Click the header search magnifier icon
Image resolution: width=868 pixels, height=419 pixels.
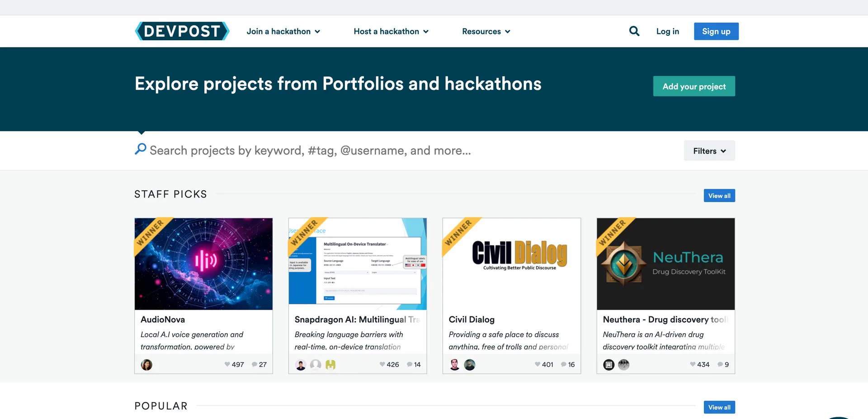(634, 31)
